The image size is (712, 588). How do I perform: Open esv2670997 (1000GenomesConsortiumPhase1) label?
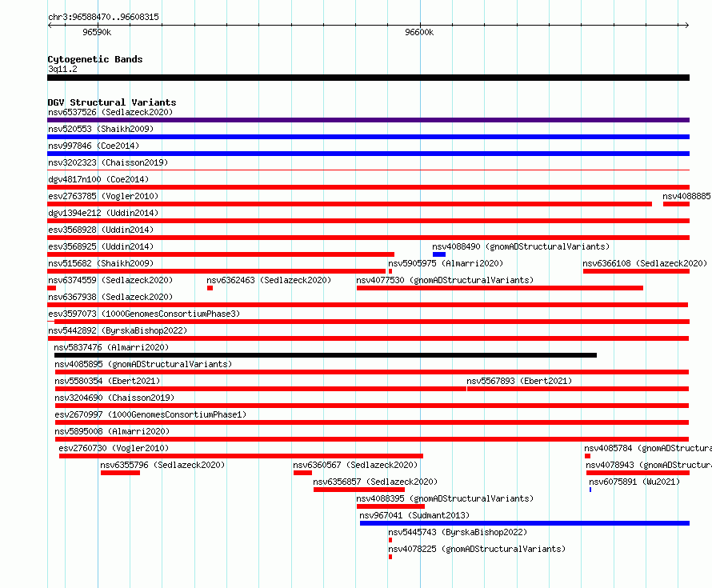coord(150,414)
